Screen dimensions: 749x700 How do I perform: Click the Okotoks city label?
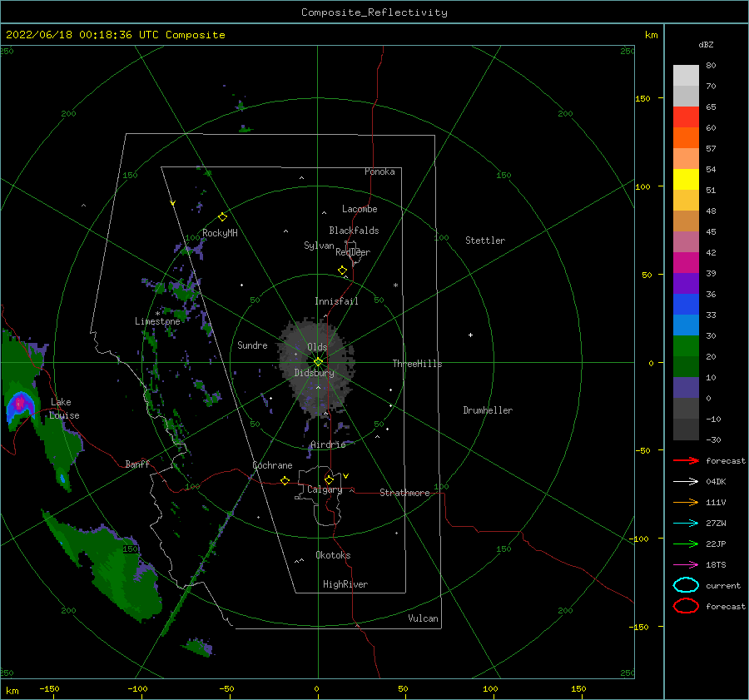point(333,555)
